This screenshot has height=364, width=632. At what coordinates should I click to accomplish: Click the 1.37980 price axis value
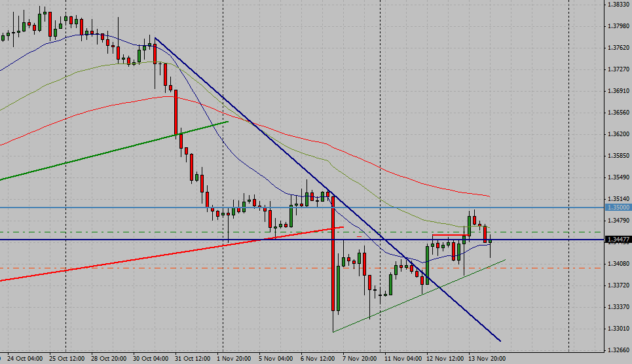click(618, 26)
